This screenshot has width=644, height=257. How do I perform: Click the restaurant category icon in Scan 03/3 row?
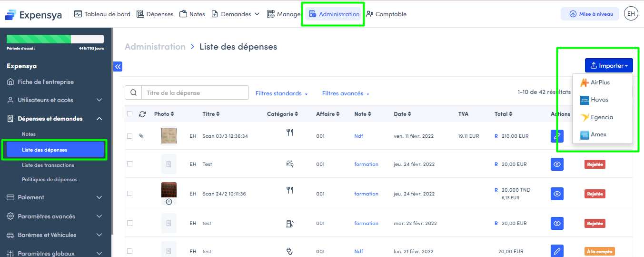coord(290,133)
